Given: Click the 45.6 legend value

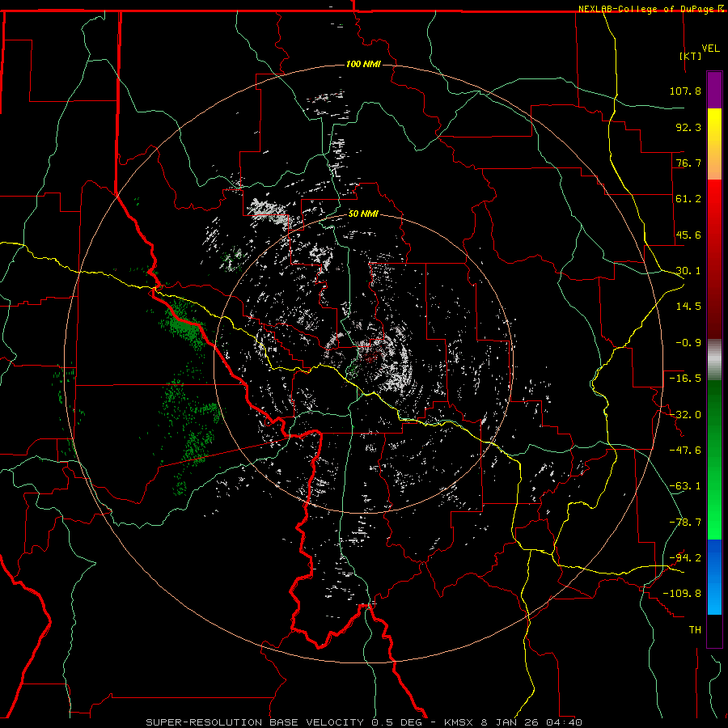Looking at the screenshot, I should [688, 235].
